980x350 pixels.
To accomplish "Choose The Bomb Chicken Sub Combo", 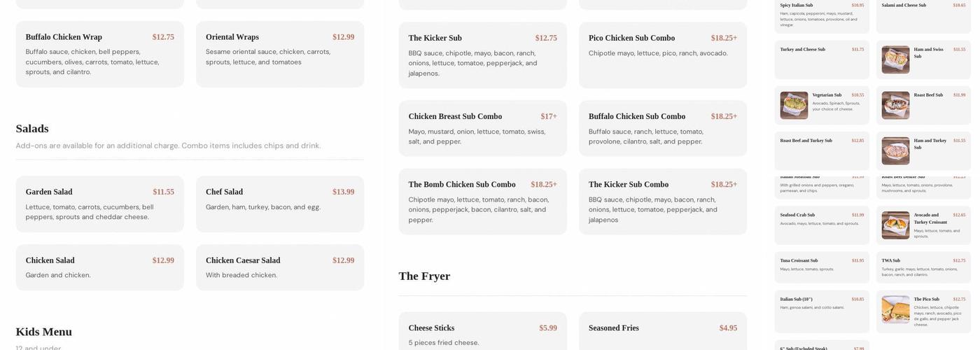I will click(x=483, y=202).
